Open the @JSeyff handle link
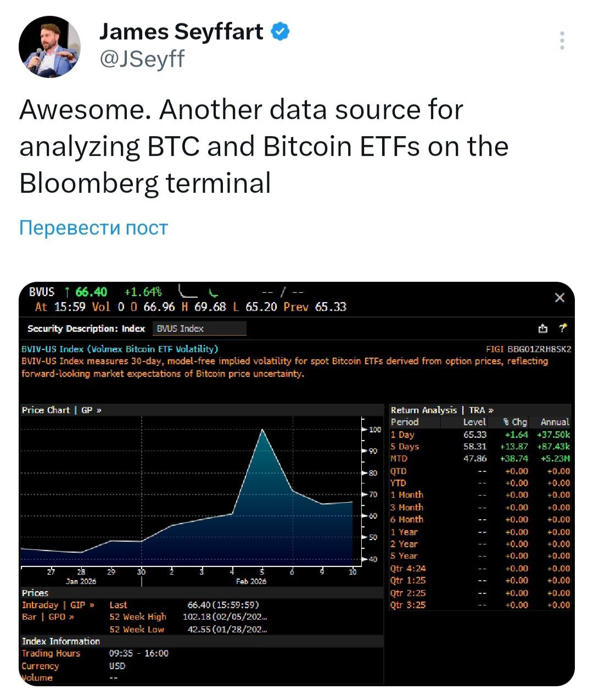Viewport: 593px width, 700px height. point(142,58)
